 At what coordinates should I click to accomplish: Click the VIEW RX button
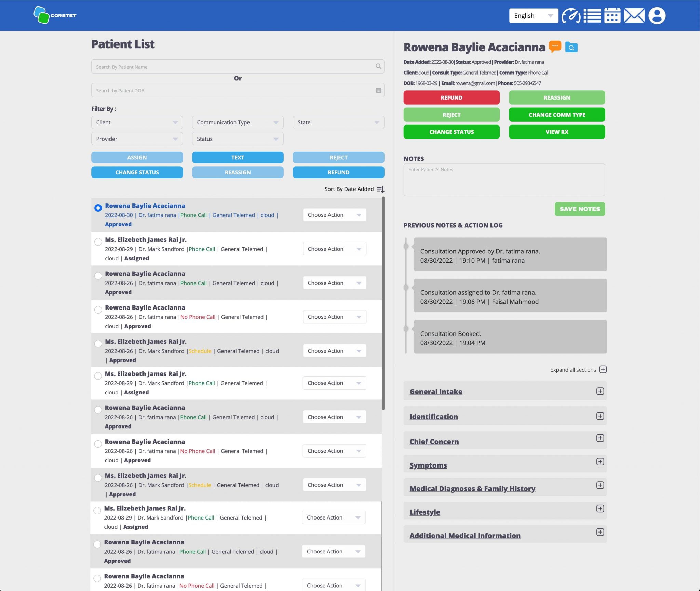tap(556, 132)
